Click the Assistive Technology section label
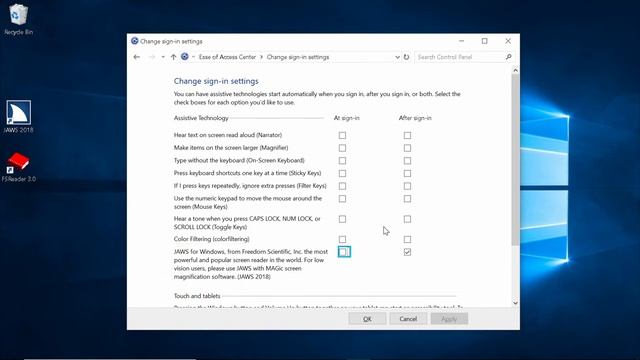 pos(201,118)
